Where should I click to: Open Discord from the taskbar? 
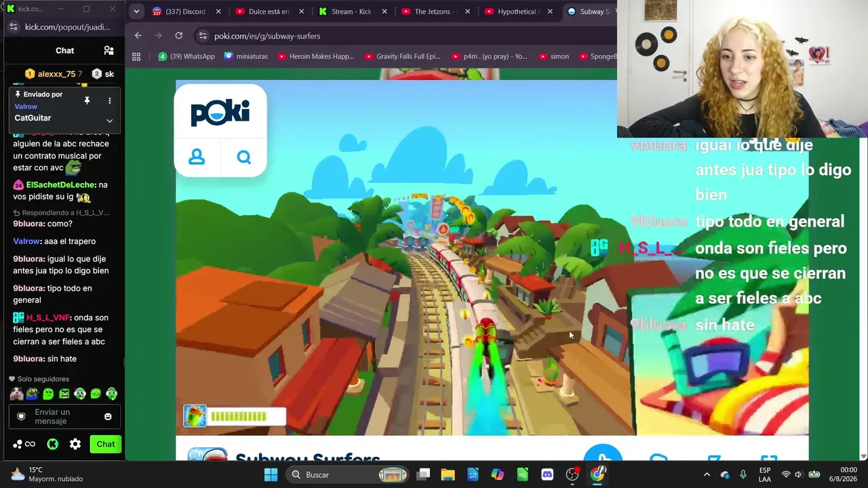(547, 474)
